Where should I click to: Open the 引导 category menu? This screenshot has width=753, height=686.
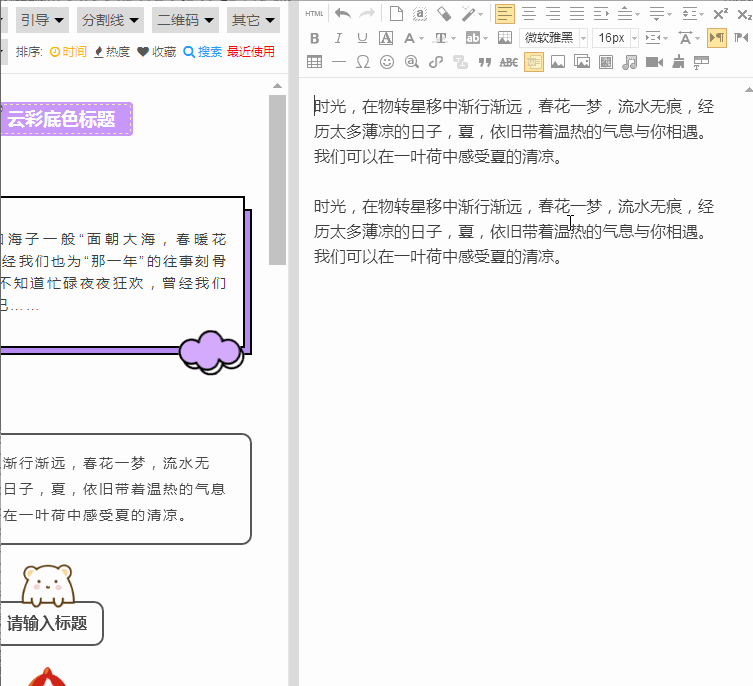(42, 20)
